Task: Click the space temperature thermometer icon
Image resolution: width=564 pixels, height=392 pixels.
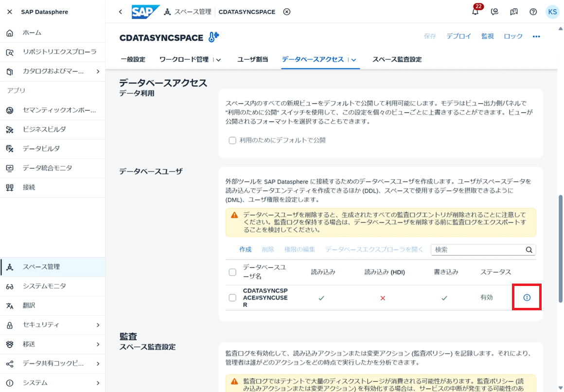Action: click(x=213, y=36)
